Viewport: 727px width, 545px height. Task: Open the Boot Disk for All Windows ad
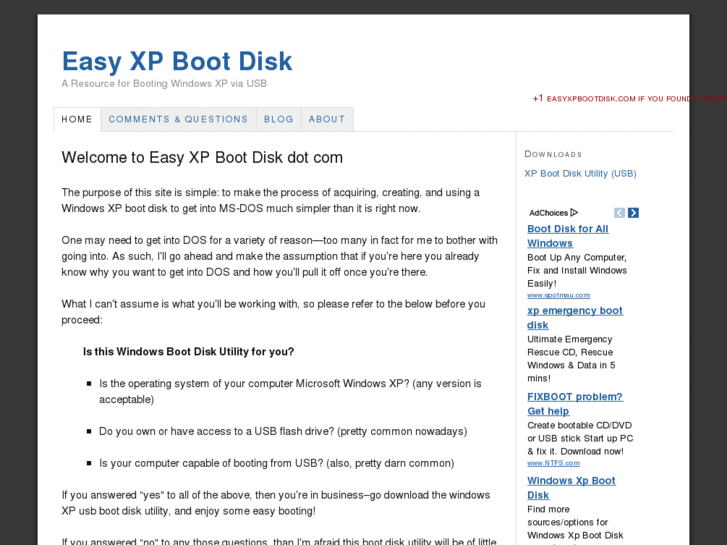pos(568,236)
